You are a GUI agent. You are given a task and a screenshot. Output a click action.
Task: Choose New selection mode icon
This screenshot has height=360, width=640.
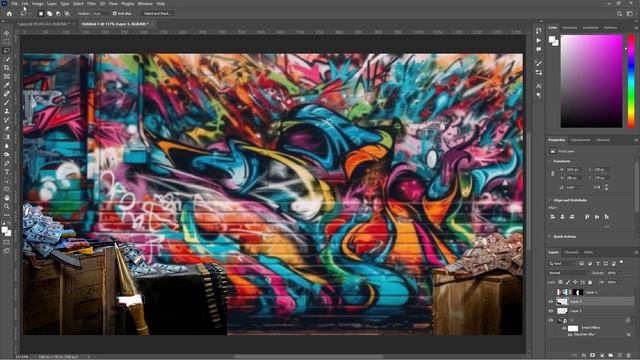tap(41, 13)
